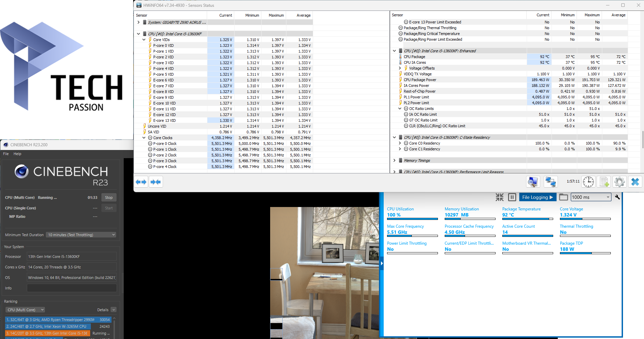
Task: Toggle the pause monitoring button
Action: [512, 197]
